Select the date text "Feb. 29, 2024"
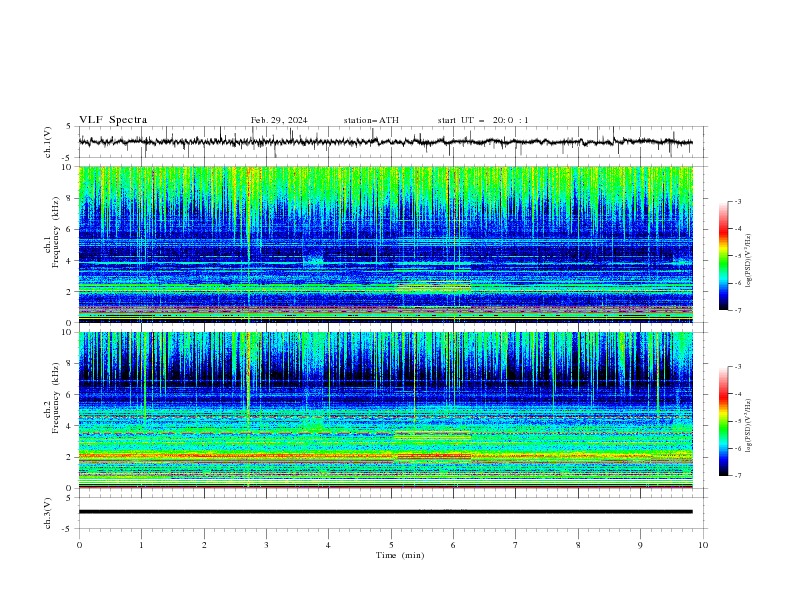The width and height of the screenshot is (792, 612). click(279, 120)
